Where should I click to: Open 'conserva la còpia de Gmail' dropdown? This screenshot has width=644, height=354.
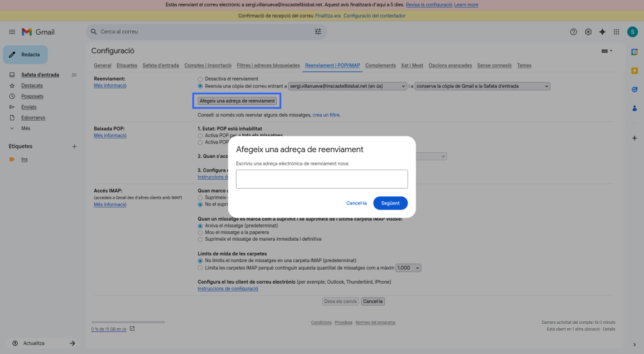pyautogui.click(x=482, y=86)
